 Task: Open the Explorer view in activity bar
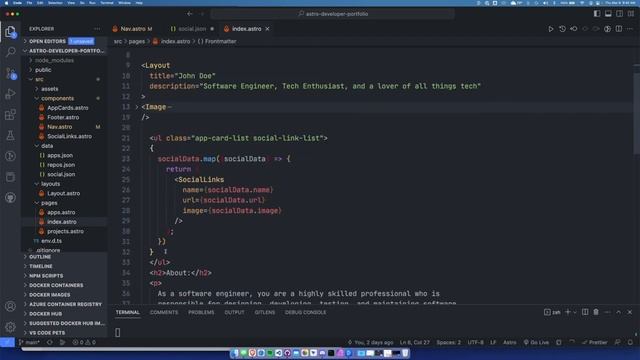tap(11, 32)
